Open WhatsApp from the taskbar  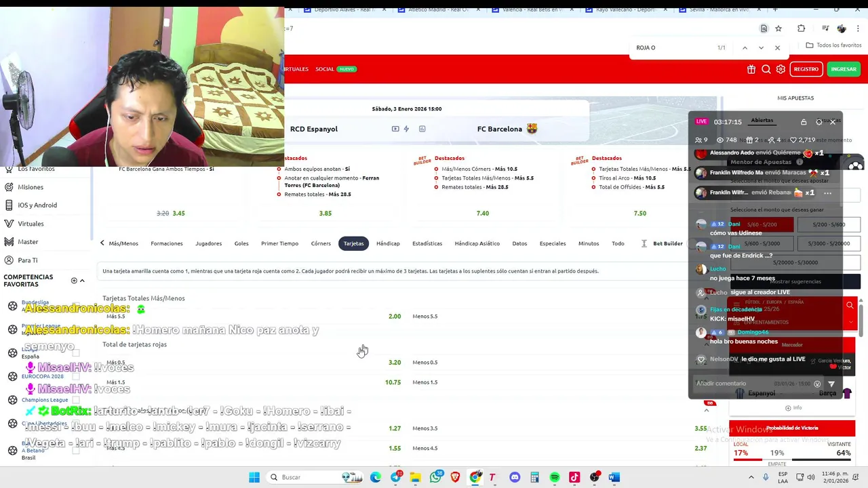click(435, 477)
